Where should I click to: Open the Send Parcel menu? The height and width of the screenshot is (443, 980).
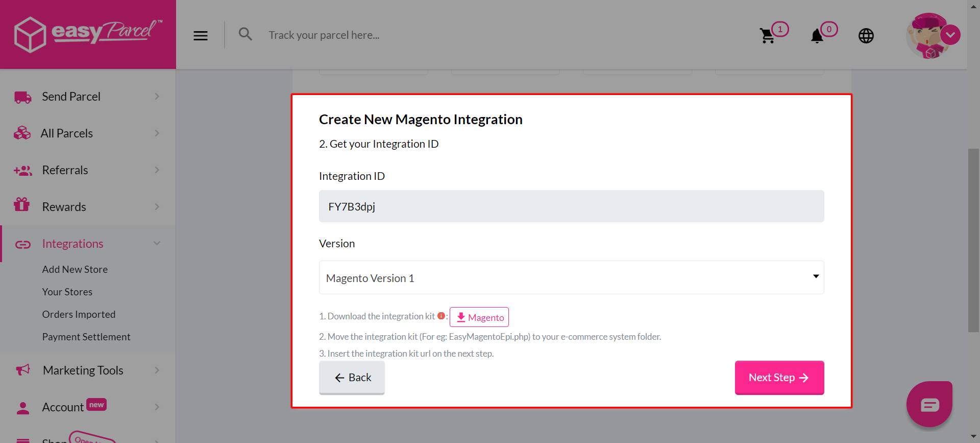(88, 97)
